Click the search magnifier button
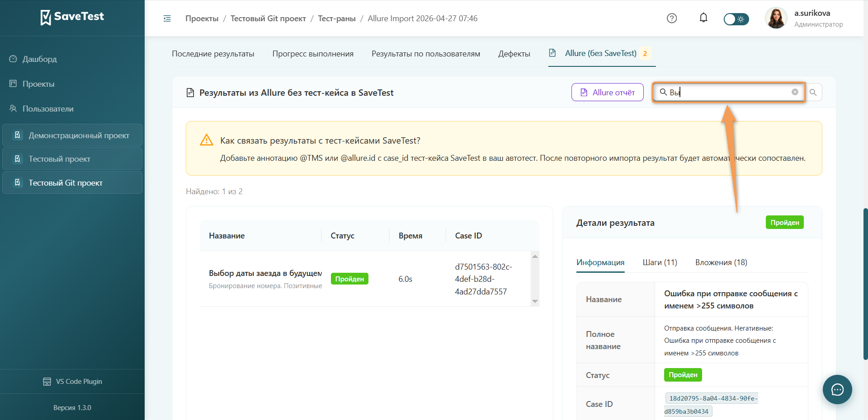 tap(813, 92)
